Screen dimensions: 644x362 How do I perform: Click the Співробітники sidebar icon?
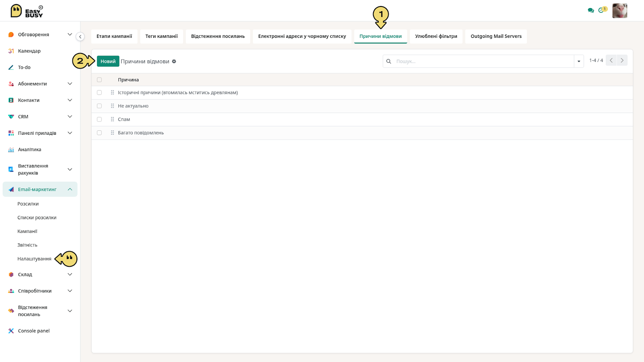click(11, 291)
